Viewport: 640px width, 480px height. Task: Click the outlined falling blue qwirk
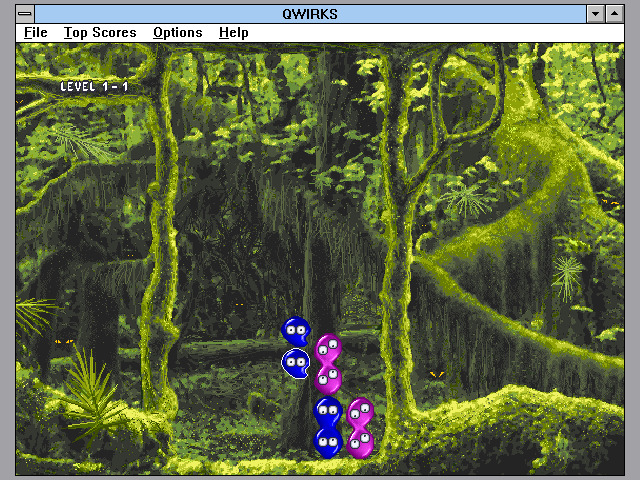pyautogui.click(x=296, y=363)
